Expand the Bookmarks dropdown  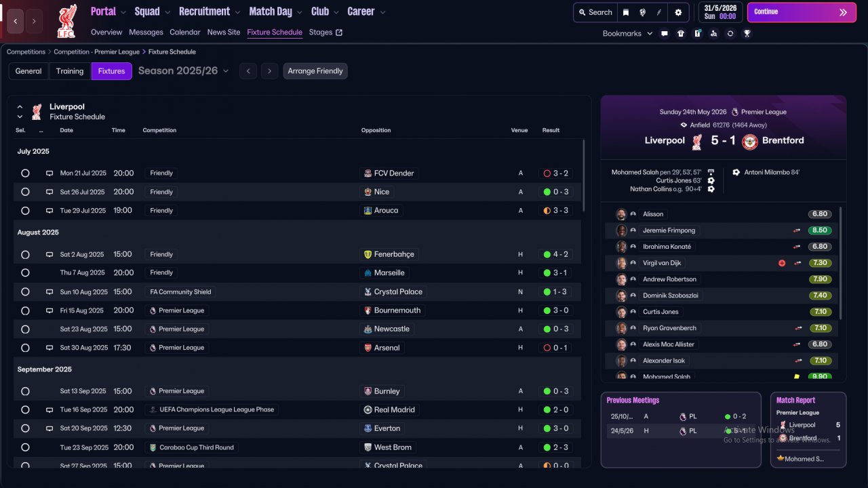627,33
